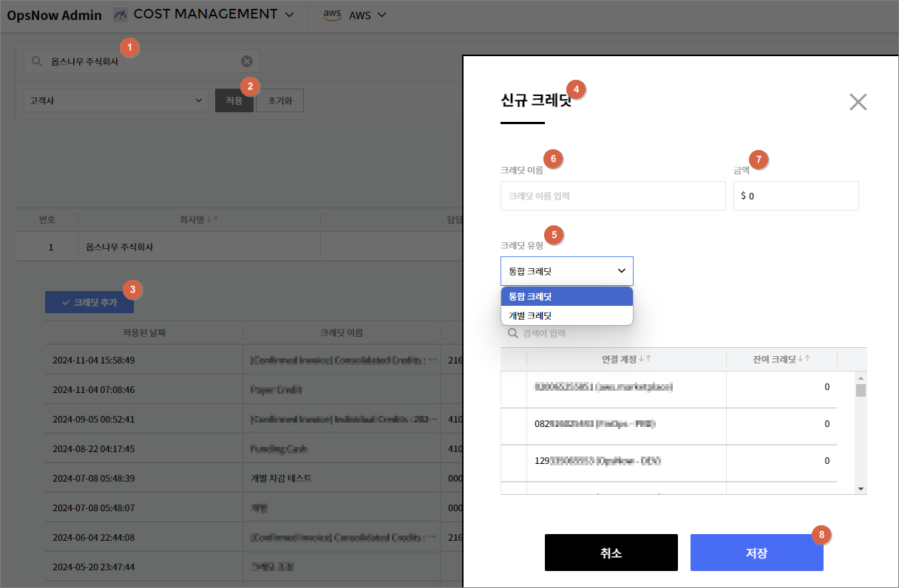This screenshot has width=899, height=588.
Task: Close the 신규 크레딧 dialog
Action: 858,102
